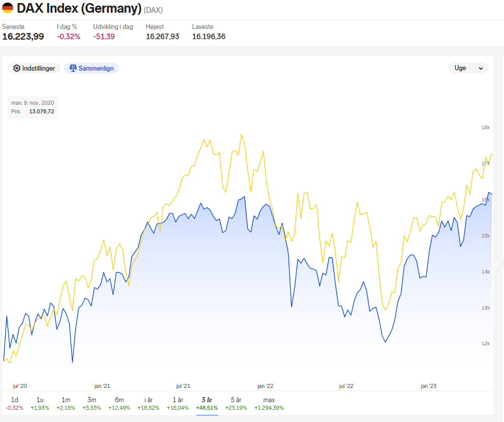Click the Seneste value 16.223,99

click(x=23, y=36)
